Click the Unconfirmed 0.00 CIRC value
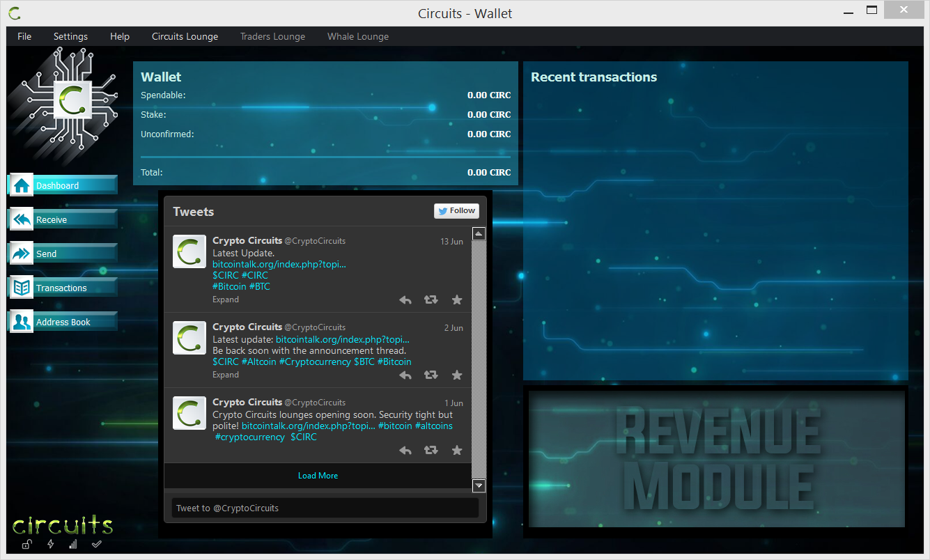 pyautogui.click(x=489, y=134)
